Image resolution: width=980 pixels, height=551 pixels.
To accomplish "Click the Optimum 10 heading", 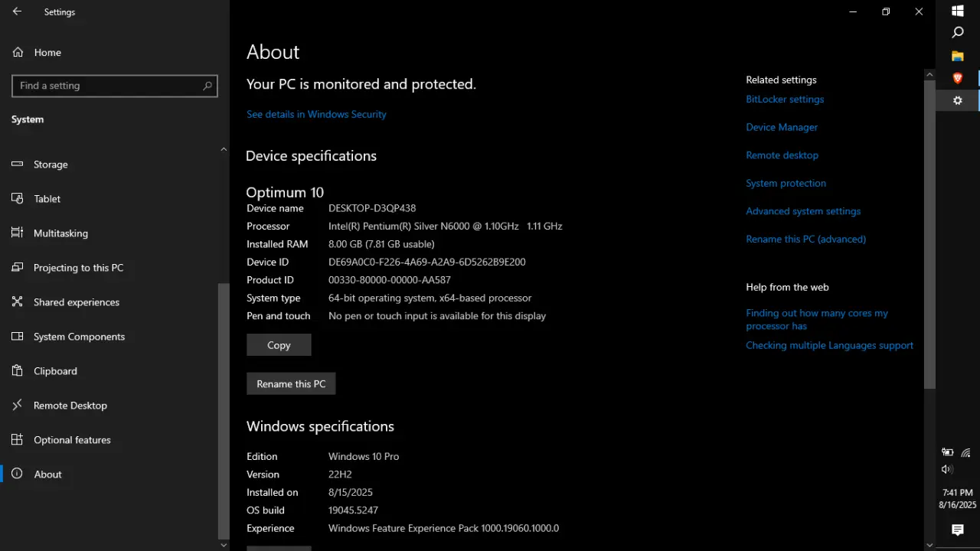I will click(x=285, y=192).
